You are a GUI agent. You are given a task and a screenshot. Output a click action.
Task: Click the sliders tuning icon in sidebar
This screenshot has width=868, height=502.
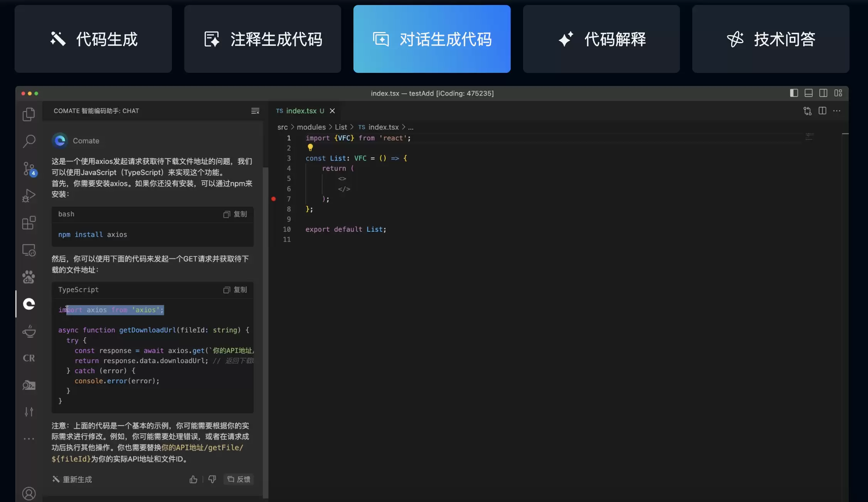pyautogui.click(x=29, y=412)
